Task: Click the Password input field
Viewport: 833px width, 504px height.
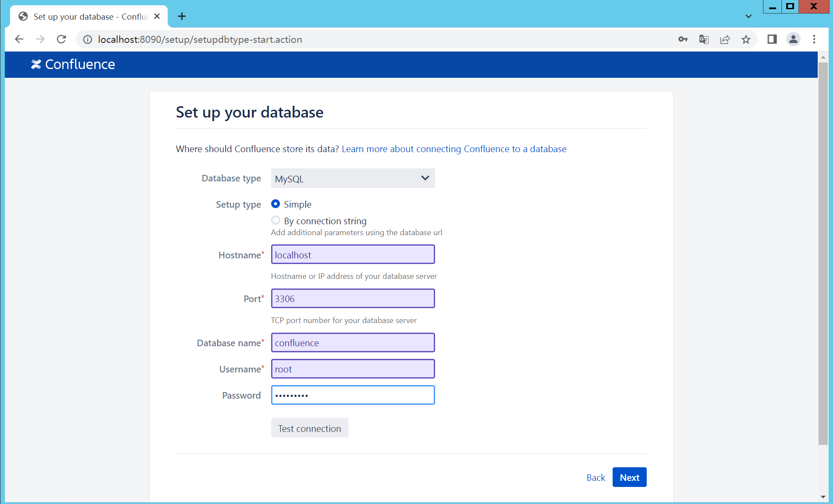Action: (x=353, y=395)
